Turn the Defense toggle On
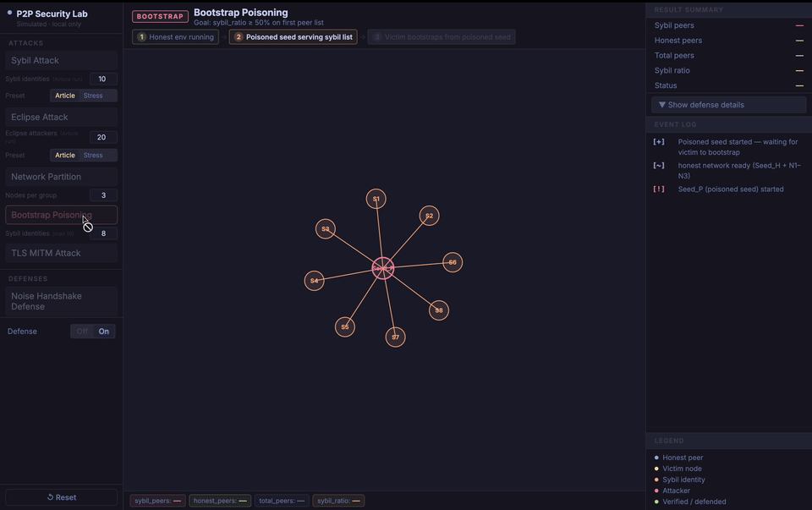This screenshot has width=812, height=510. click(104, 332)
